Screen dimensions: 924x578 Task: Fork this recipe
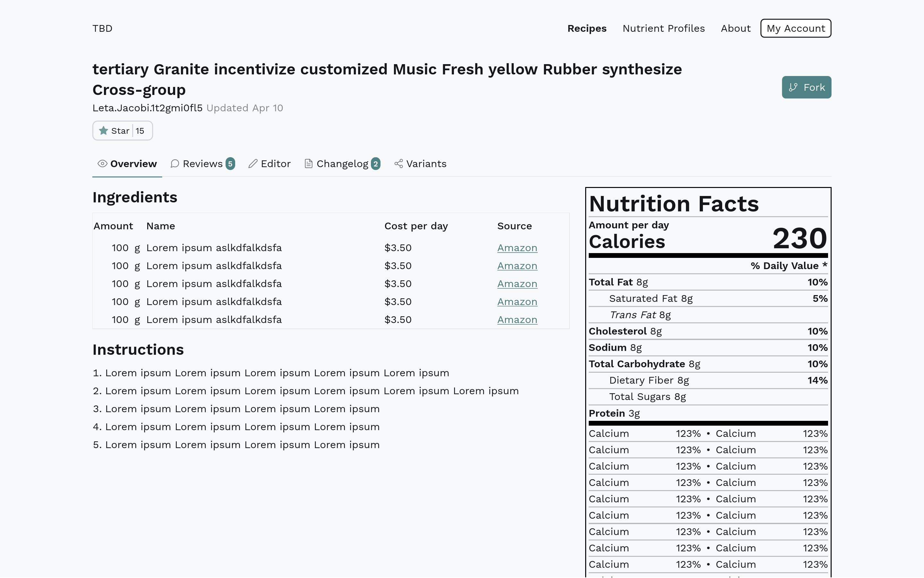pyautogui.click(x=806, y=88)
